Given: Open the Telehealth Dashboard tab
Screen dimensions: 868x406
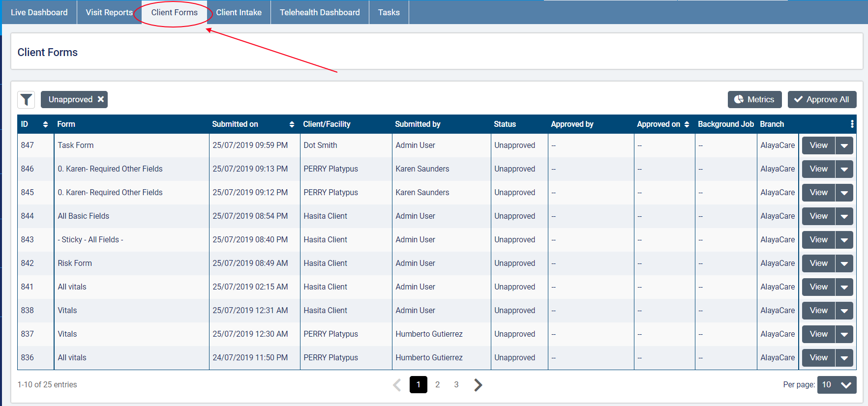Looking at the screenshot, I should point(320,12).
